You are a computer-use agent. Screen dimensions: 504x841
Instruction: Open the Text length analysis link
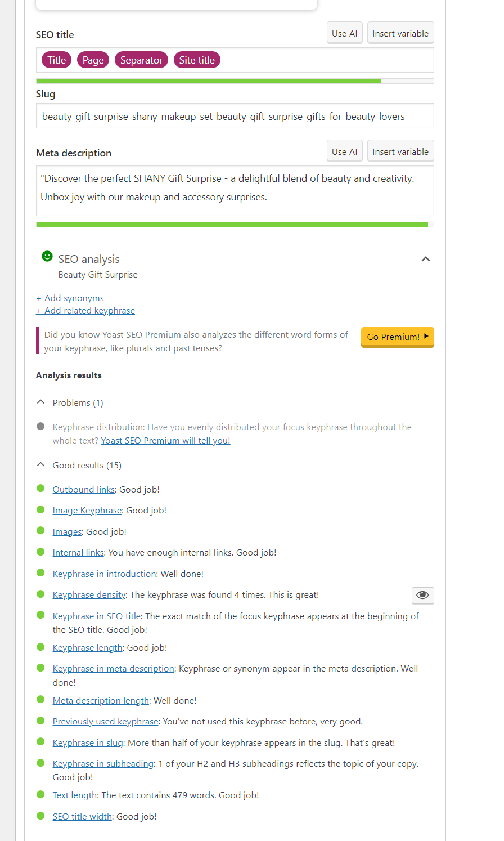point(74,795)
